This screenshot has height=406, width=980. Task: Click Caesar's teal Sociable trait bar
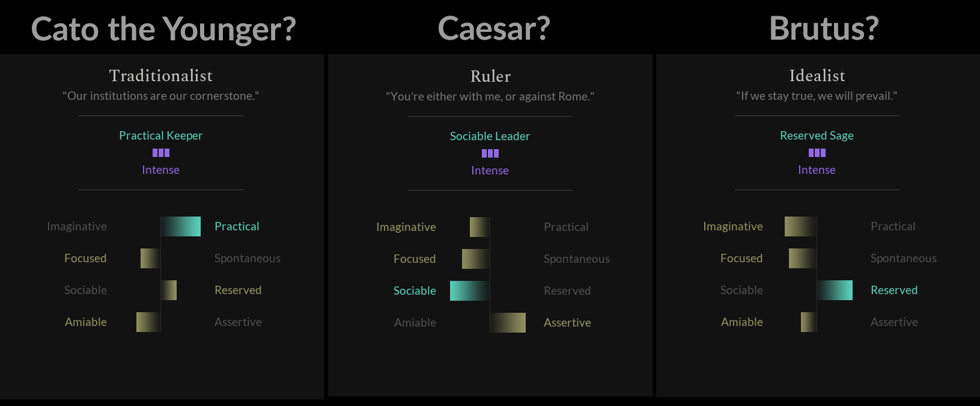[x=470, y=291]
